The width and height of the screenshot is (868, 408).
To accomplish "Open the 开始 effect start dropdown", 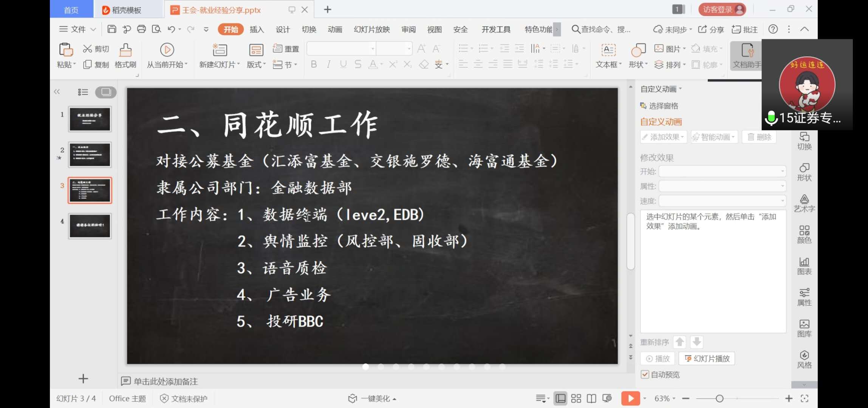I will coord(722,172).
